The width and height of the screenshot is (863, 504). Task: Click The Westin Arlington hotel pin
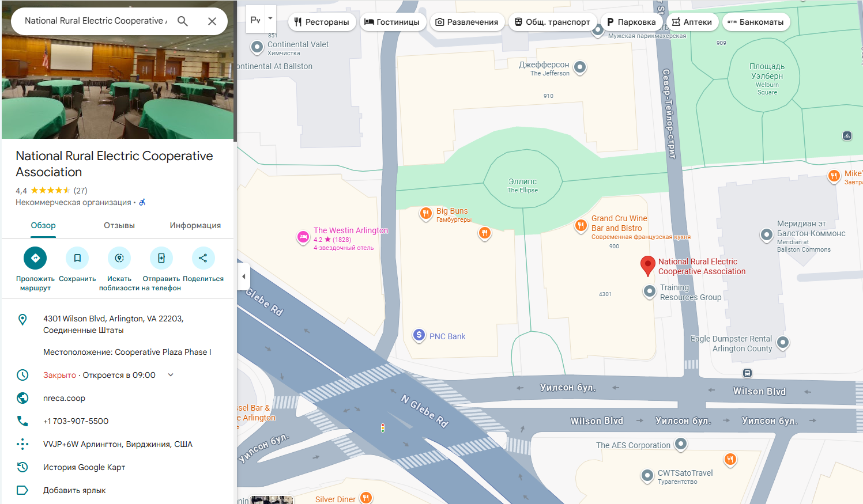click(303, 237)
